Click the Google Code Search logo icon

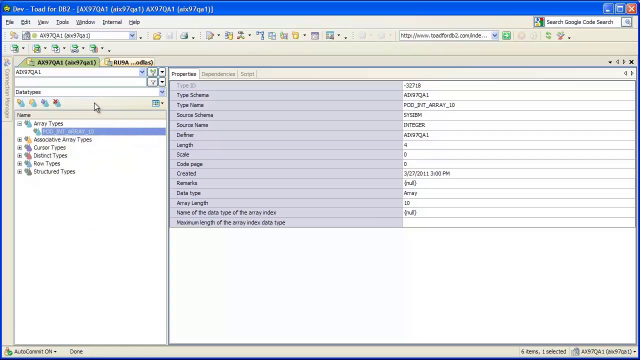point(539,22)
